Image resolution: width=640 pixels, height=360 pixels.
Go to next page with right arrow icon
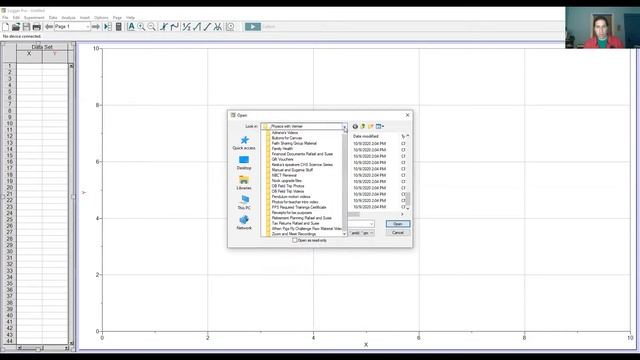(96, 27)
